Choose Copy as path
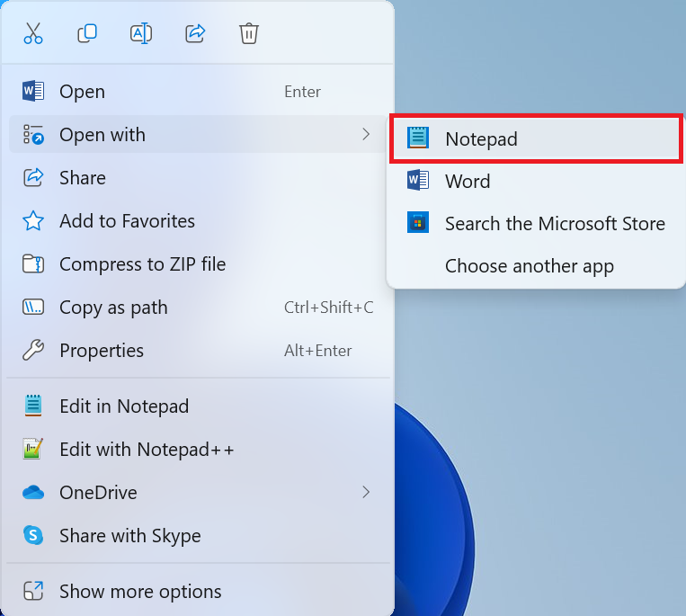Image resolution: width=686 pixels, height=616 pixels. pyautogui.click(x=197, y=308)
